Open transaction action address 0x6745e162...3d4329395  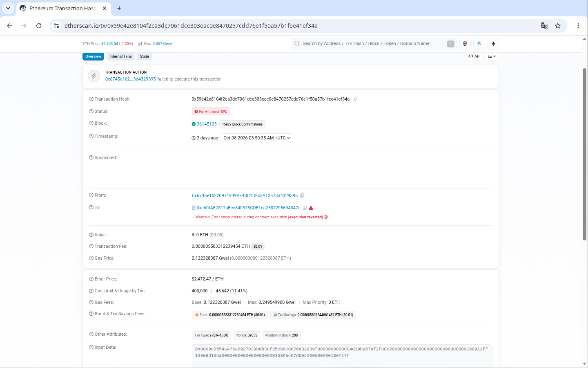point(131,79)
